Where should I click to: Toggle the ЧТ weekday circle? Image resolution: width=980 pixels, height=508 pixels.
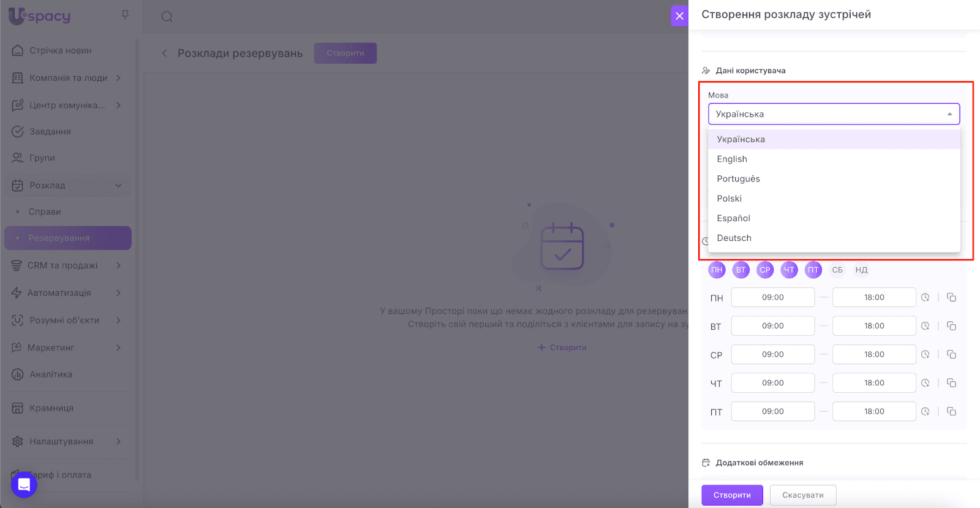point(789,270)
